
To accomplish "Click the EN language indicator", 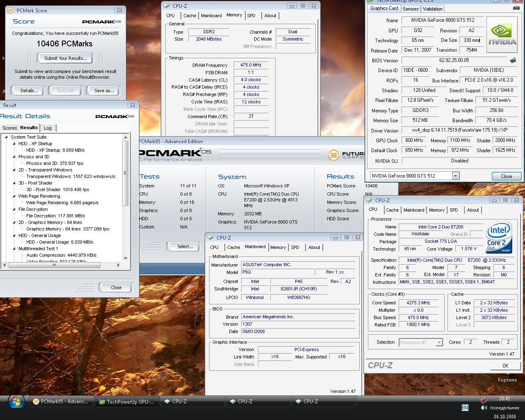I will [465, 407].
